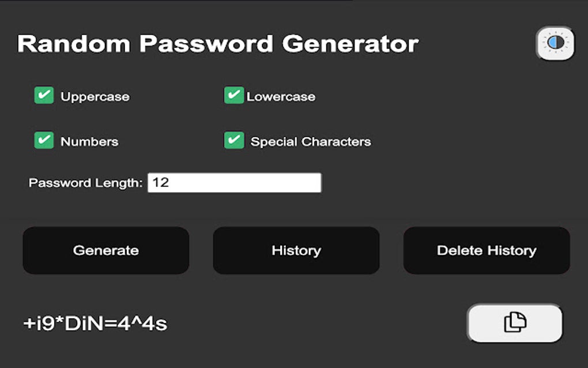Uncheck the Uppercase checkbox
This screenshot has height=368, width=588.
[44, 96]
